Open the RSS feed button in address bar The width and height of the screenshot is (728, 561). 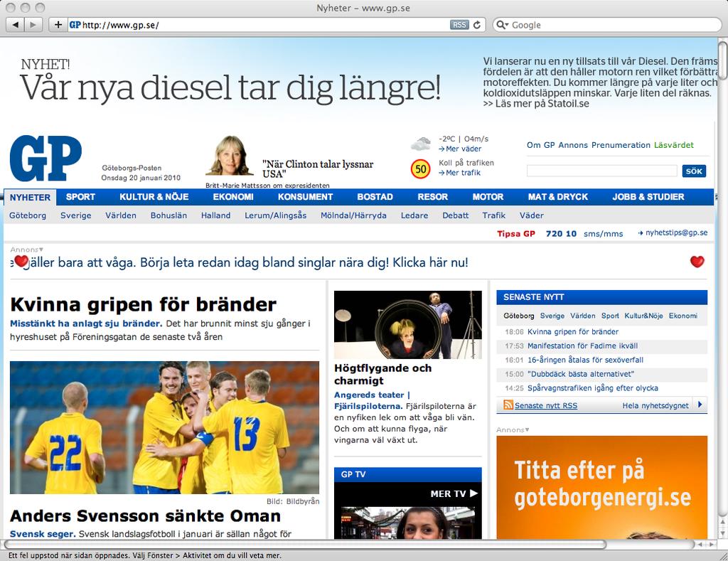click(459, 25)
